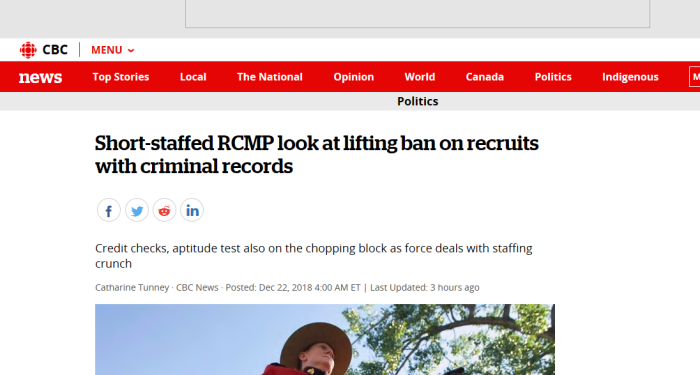This screenshot has width=700, height=375.
Task: Open the Local news section
Action: tap(193, 77)
